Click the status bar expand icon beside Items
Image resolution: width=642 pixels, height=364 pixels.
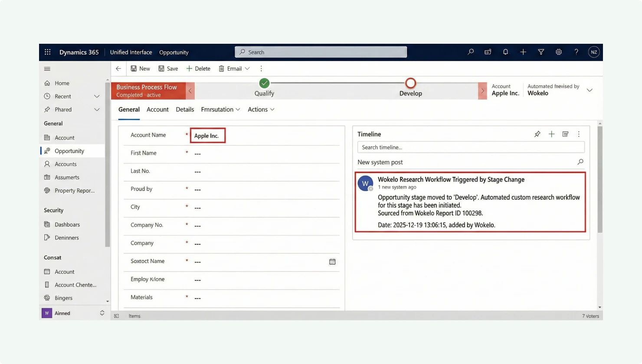coord(117,316)
